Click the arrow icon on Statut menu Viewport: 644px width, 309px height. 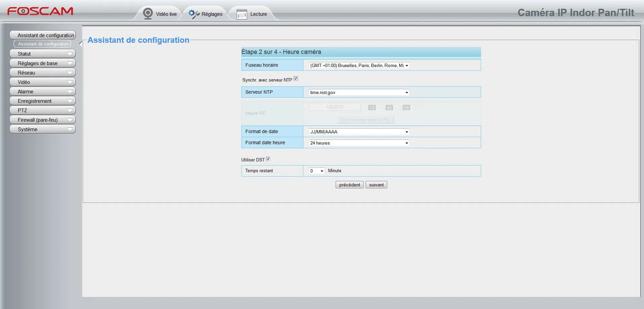[x=70, y=54]
